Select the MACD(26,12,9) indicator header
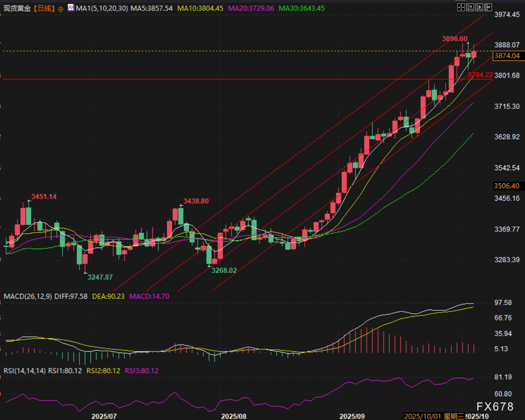This screenshot has width=525, height=420. [28, 296]
